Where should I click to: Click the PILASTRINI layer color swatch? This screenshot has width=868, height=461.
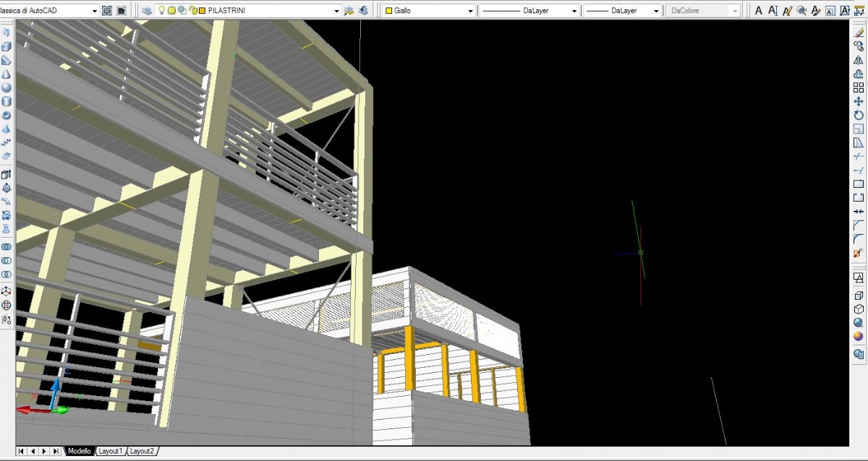[x=202, y=11]
